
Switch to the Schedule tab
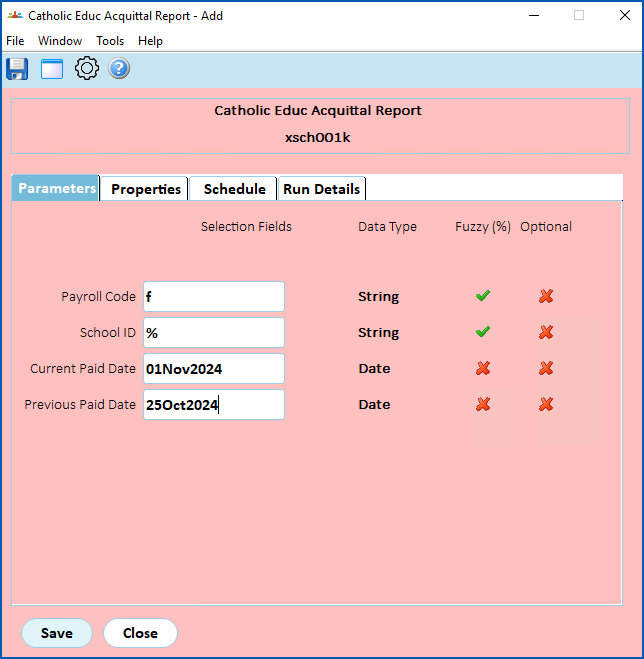(x=234, y=189)
